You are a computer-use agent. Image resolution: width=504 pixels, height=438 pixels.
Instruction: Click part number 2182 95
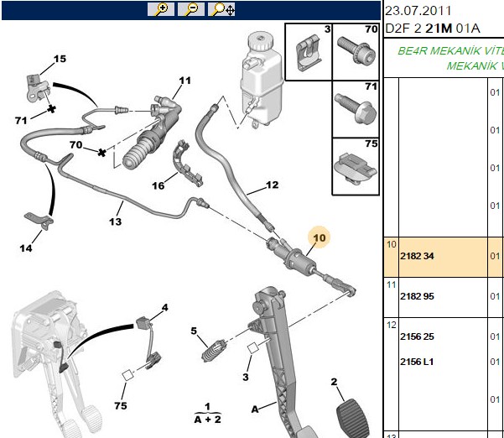click(x=417, y=296)
